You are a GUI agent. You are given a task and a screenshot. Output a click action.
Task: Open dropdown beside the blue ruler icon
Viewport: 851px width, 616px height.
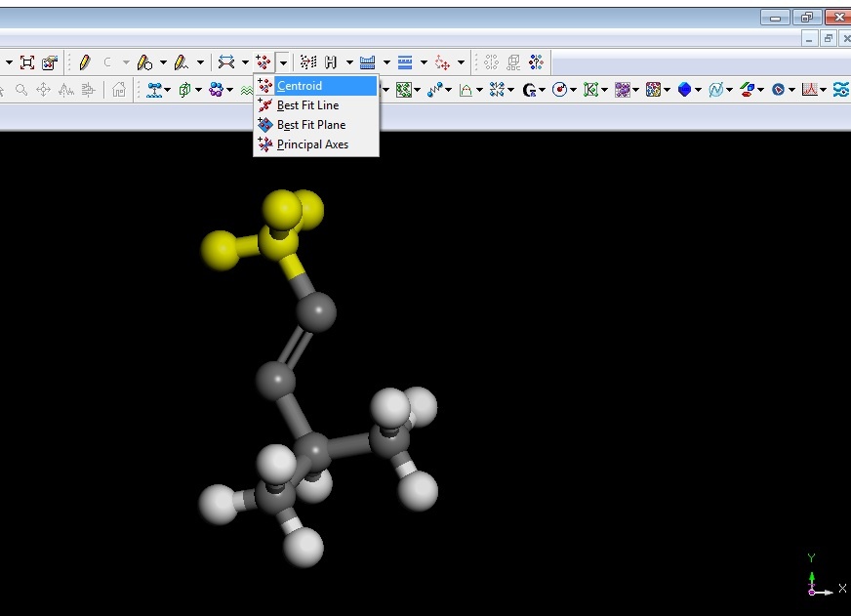pos(386,62)
